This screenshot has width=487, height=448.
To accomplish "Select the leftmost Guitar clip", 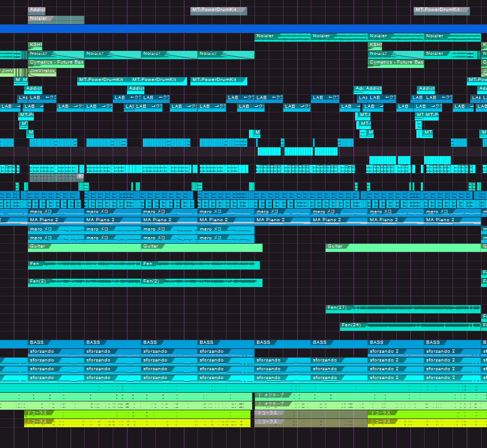I will [x=84, y=248].
